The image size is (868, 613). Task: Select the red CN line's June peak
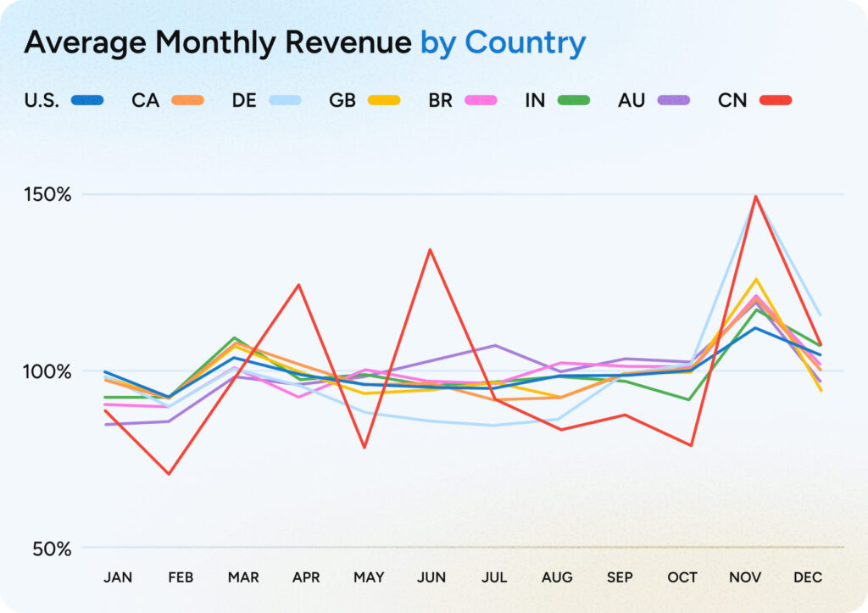click(x=431, y=249)
